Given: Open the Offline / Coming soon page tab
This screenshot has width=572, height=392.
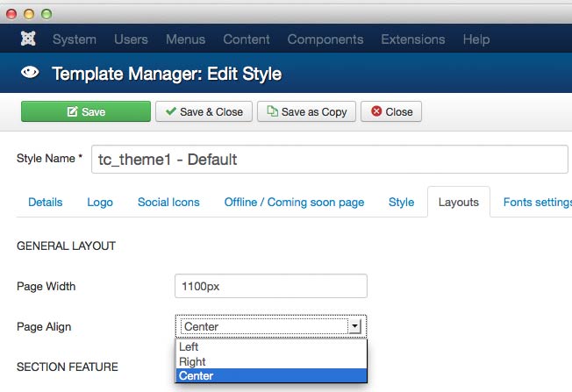Looking at the screenshot, I should (x=294, y=202).
